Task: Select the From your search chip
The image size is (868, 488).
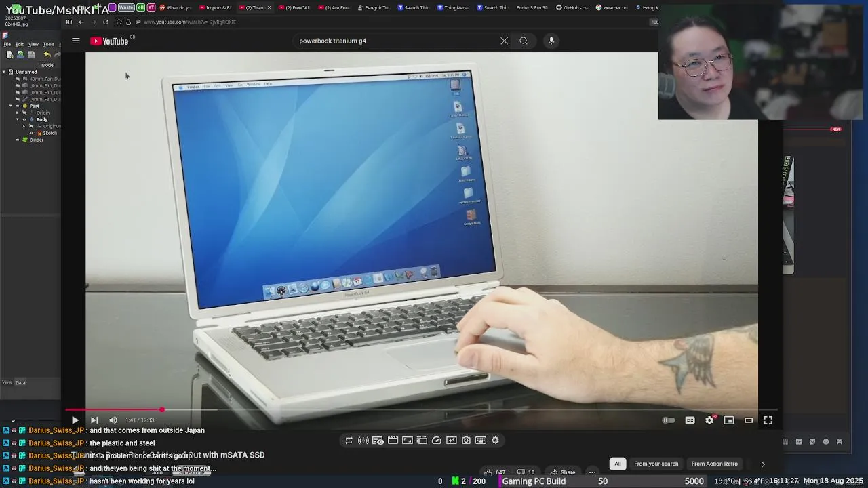Action: tap(656, 464)
